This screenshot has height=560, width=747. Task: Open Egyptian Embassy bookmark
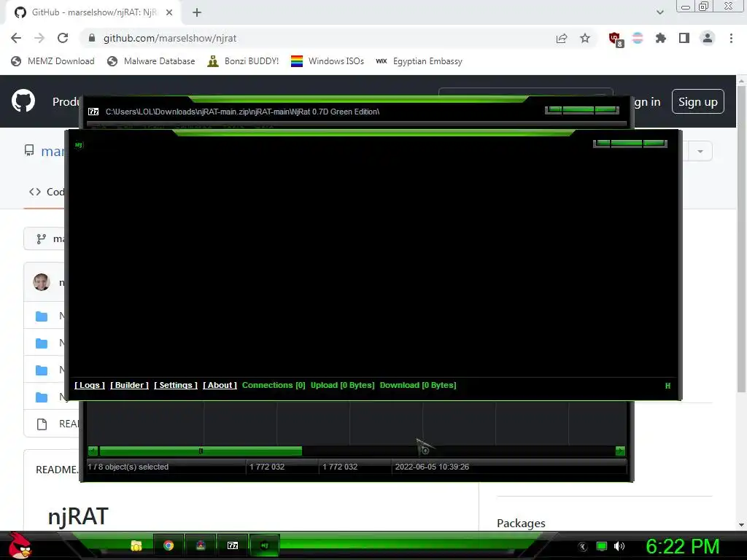(x=419, y=61)
